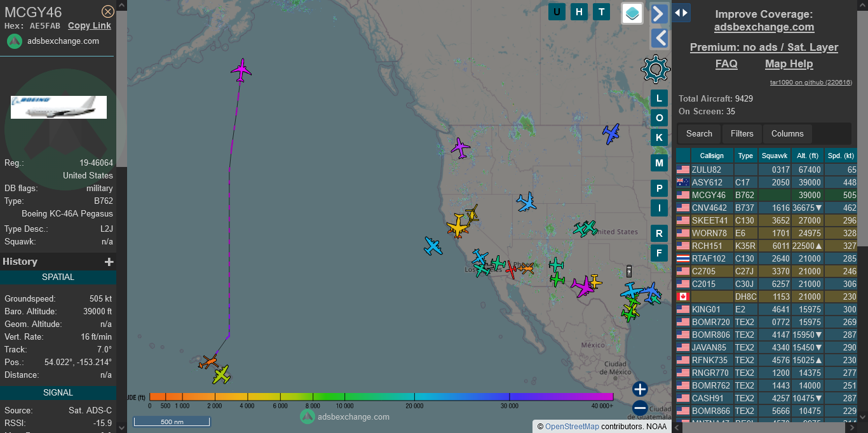
Task: Zoom out with the minus button
Action: [640, 408]
